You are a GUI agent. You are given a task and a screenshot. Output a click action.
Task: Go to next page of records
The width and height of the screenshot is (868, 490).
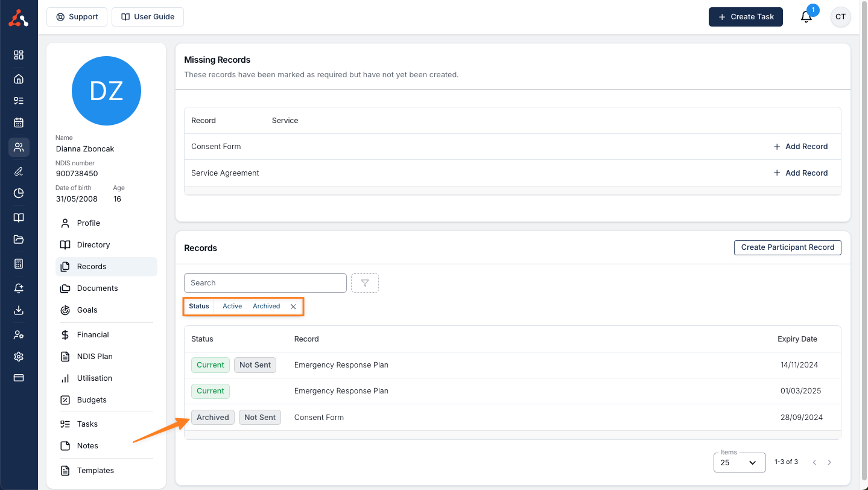(829, 462)
